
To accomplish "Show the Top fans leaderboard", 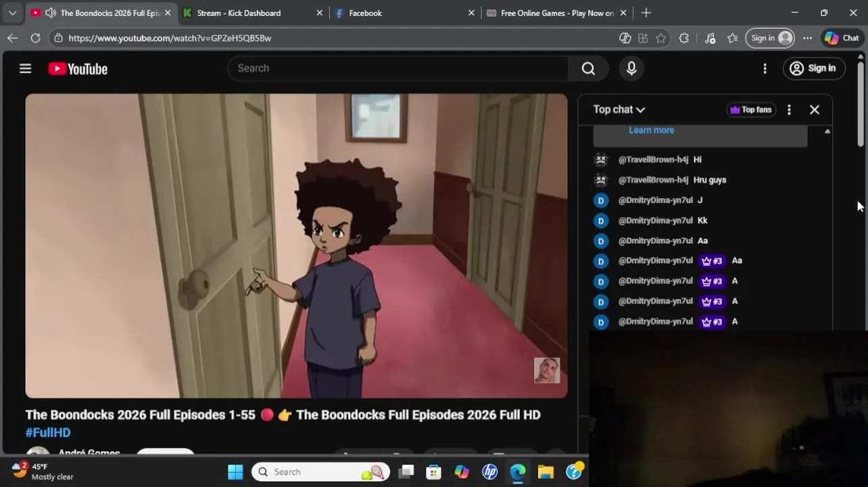I will (x=751, y=110).
